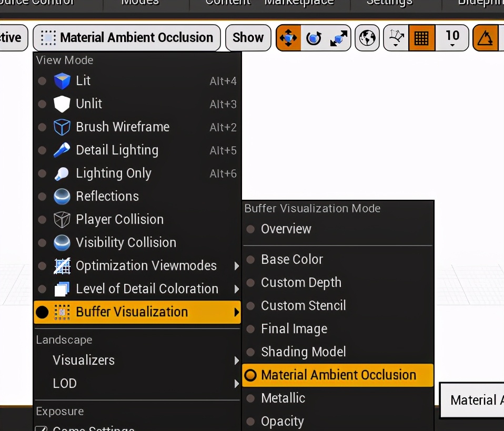504x431 pixels.
Task: Select Custom Depth buffer radio
Action: click(250, 282)
